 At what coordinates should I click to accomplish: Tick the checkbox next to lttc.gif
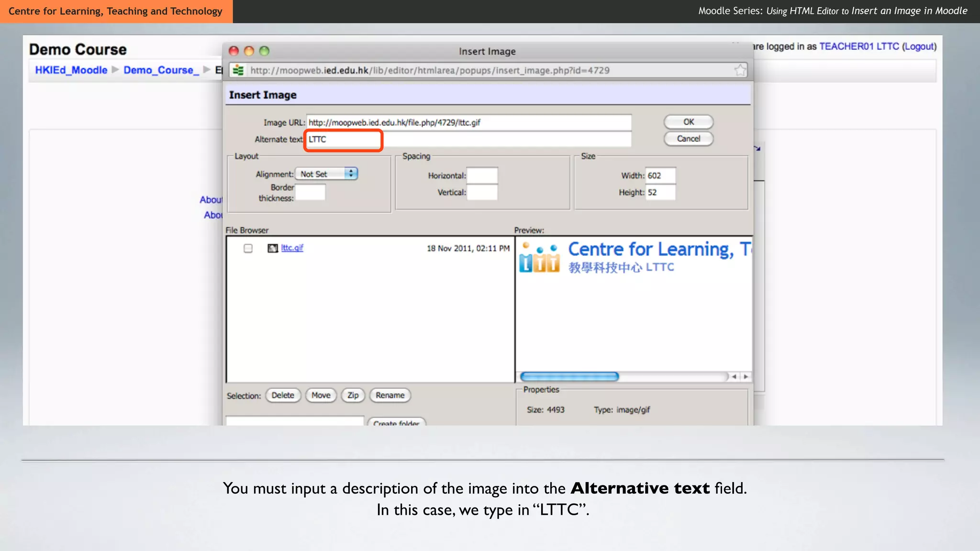[248, 248]
